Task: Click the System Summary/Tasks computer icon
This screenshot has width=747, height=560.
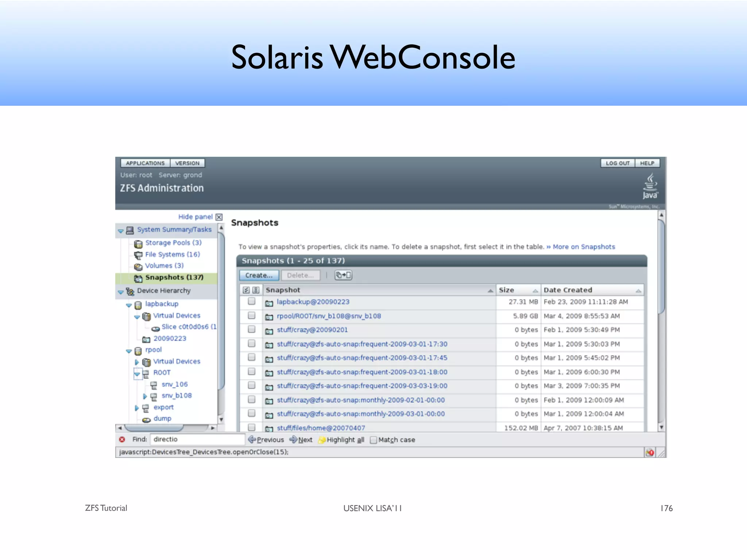Action: tap(129, 230)
